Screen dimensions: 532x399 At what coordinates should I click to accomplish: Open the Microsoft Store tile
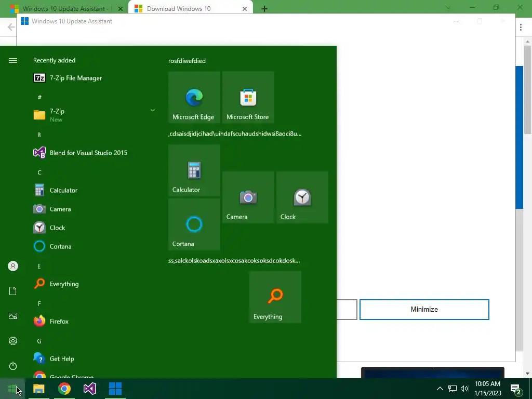point(248,97)
